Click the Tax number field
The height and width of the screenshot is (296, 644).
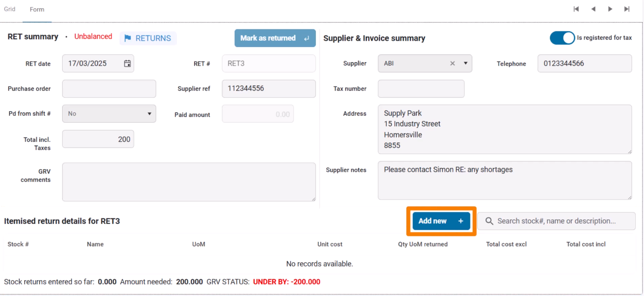(421, 89)
